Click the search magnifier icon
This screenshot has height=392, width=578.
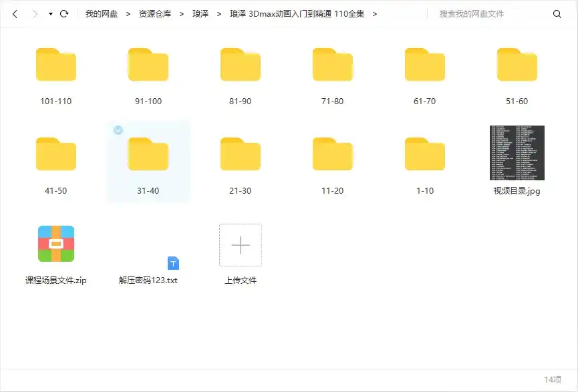click(557, 13)
